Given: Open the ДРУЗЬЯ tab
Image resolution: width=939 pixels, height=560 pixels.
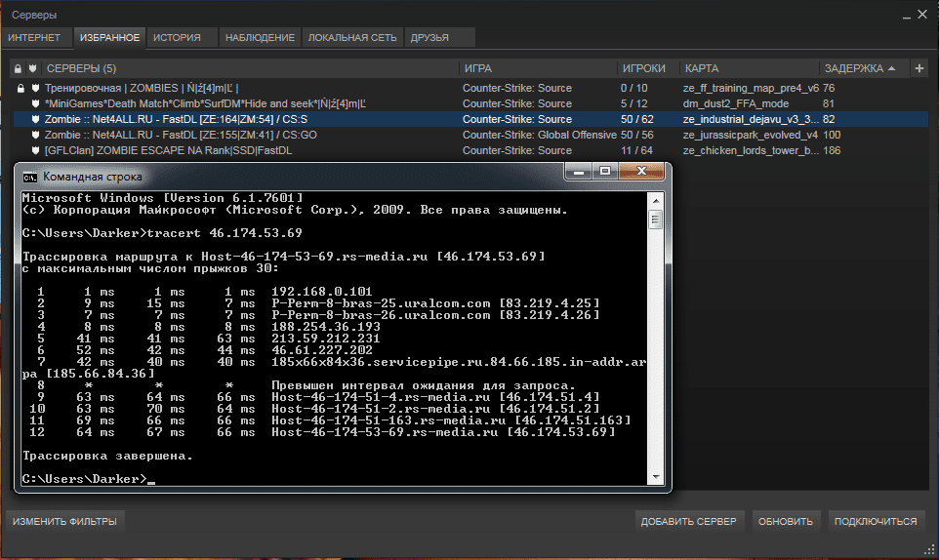Looking at the screenshot, I should (429, 37).
